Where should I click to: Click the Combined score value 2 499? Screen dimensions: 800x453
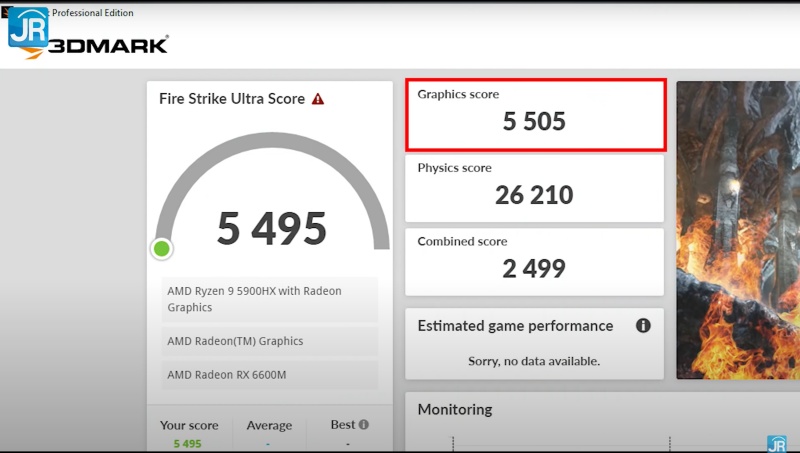coord(534,269)
